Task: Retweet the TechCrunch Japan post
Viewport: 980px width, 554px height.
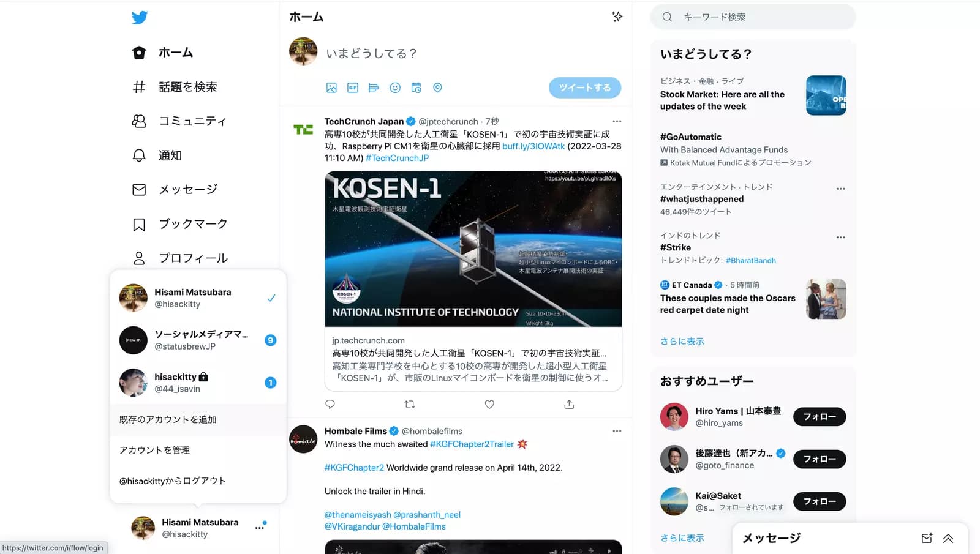Action: tap(410, 404)
